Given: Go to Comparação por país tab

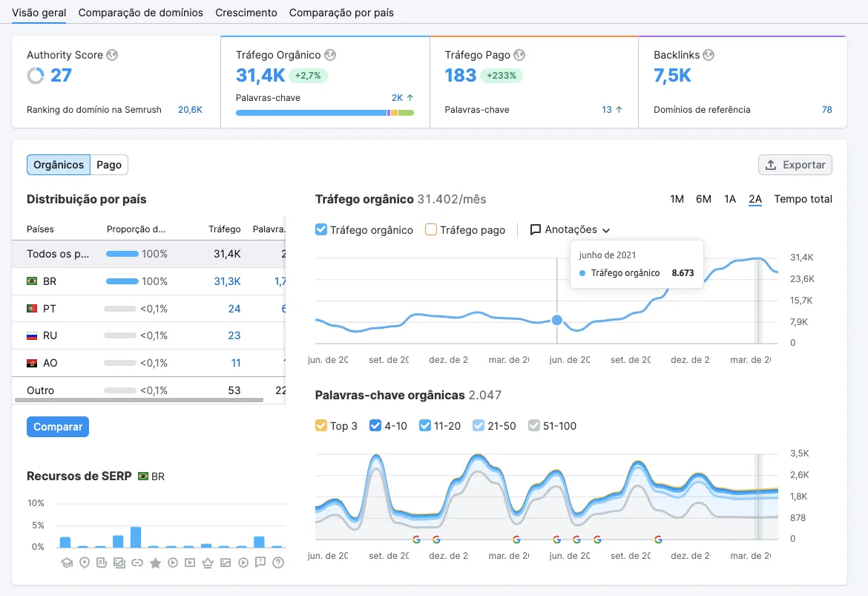Looking at the screenshot, I should pyautogui.click(x=341, y=13).
